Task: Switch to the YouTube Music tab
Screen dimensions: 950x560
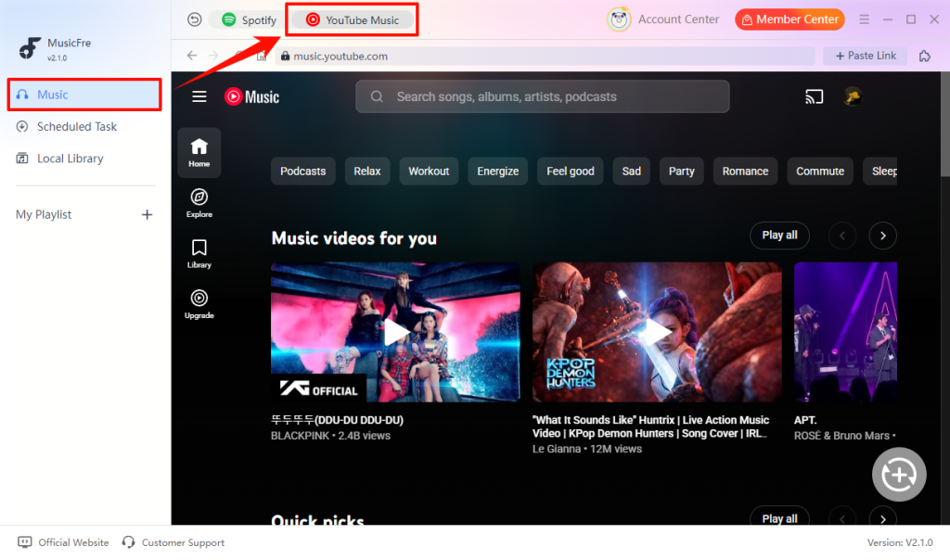Action: point(352,20)
